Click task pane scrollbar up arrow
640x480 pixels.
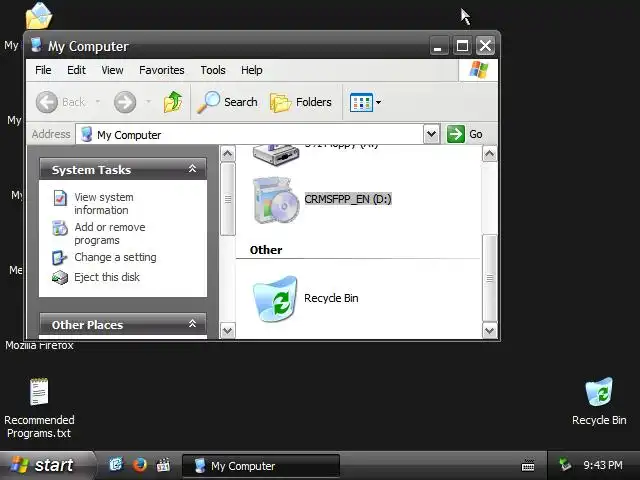pyautogui.click(x=228, y=154)
